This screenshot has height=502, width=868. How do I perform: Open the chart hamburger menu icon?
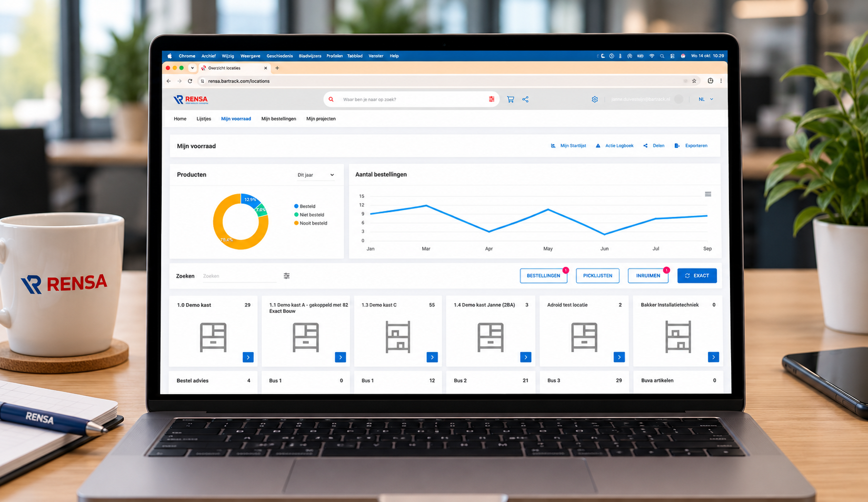pyautogui.click(x=708, y=194)
